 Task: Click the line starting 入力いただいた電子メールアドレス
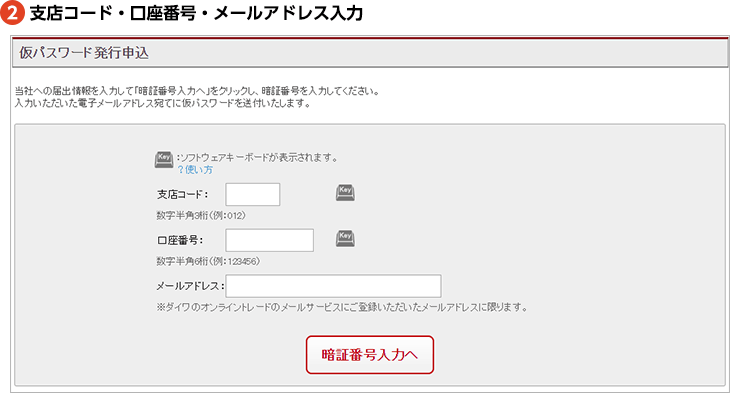tap(163, 103)
